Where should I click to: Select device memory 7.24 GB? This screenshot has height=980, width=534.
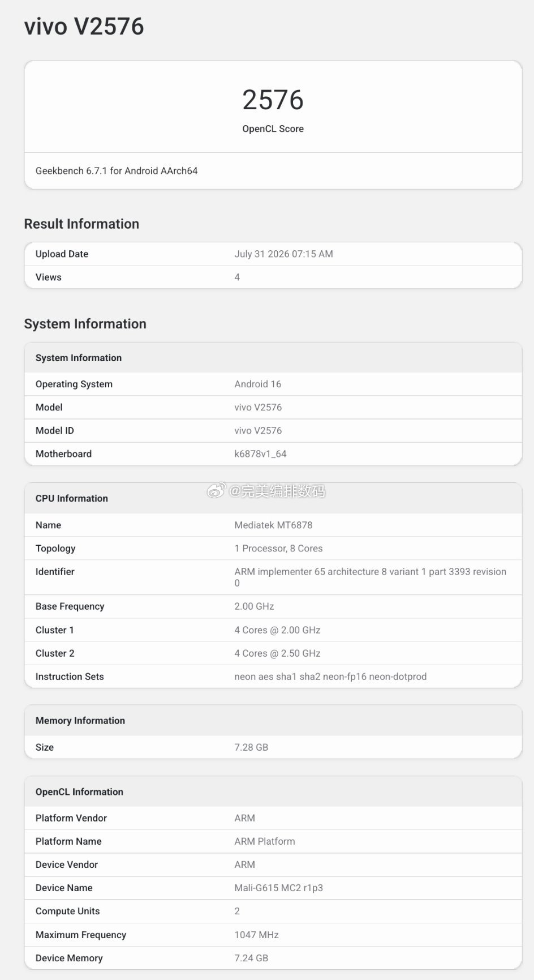tap(251, 958)
